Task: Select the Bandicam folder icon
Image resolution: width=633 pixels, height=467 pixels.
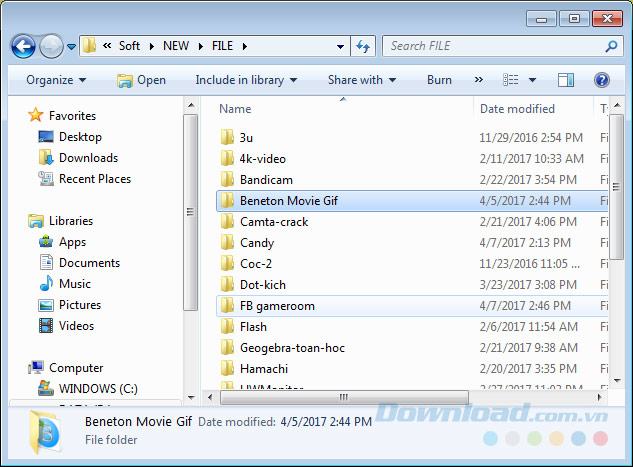Action: 227,180
